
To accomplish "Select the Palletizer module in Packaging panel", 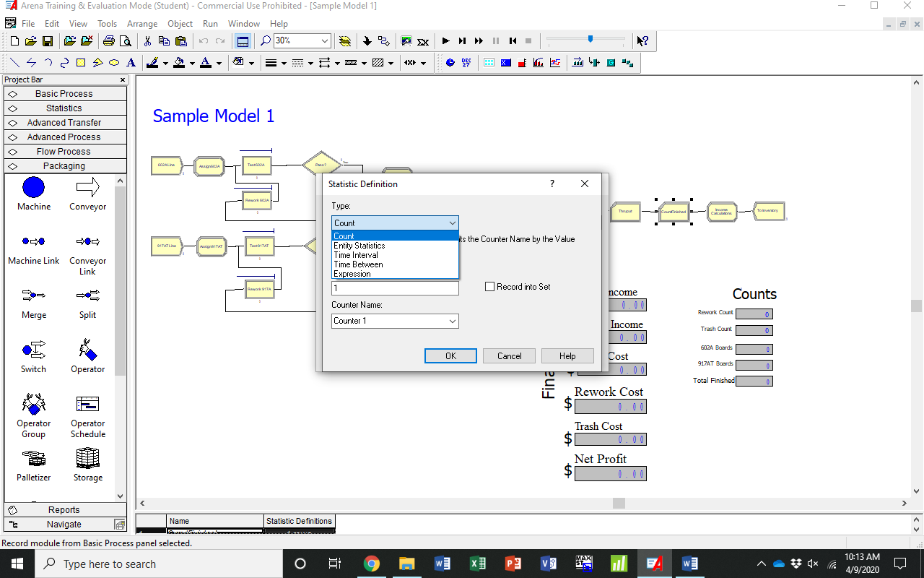I will [34, 465].
